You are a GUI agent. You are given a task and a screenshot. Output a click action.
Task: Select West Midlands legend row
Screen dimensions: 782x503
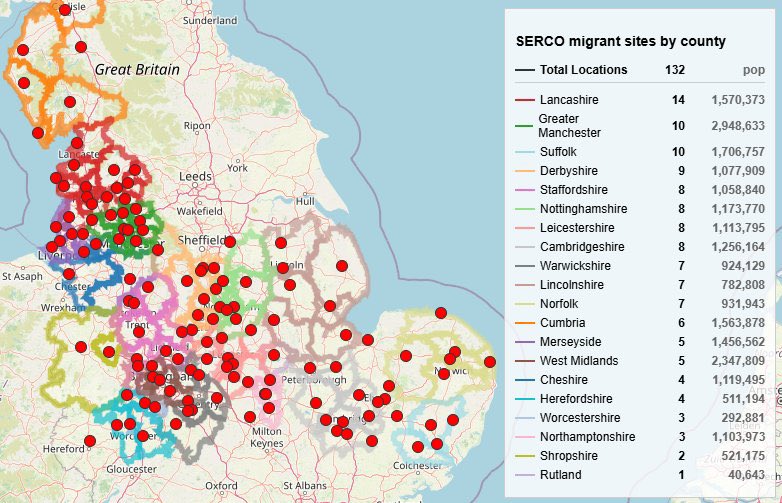click(640, 360)
